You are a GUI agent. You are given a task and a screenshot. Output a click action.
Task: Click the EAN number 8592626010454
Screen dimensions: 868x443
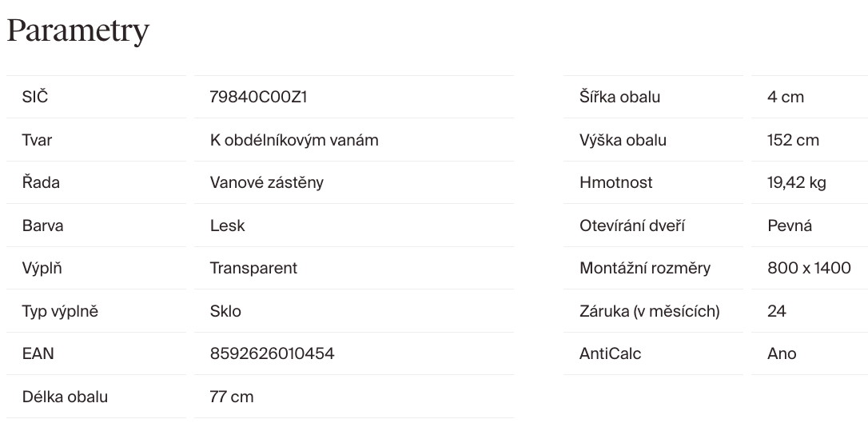click(272, 353)
